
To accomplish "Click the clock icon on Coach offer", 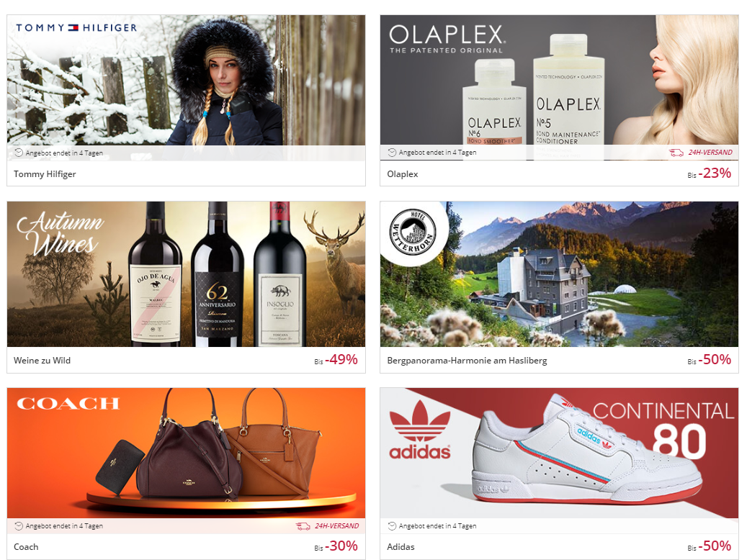I will click(19, 525).
